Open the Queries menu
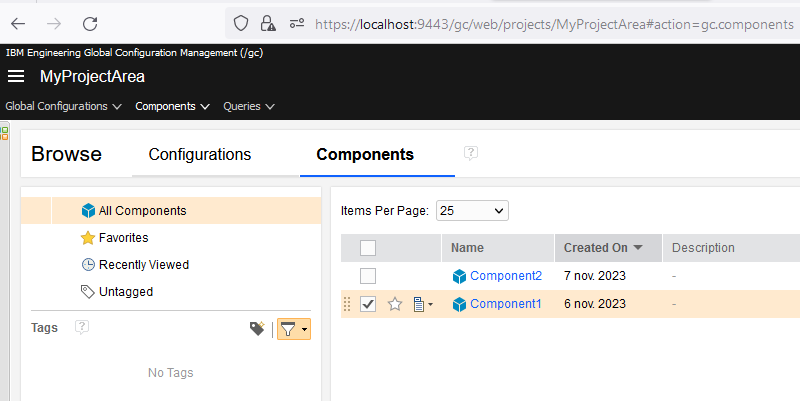This screenshot has height=401, width=800. [248, 106]
